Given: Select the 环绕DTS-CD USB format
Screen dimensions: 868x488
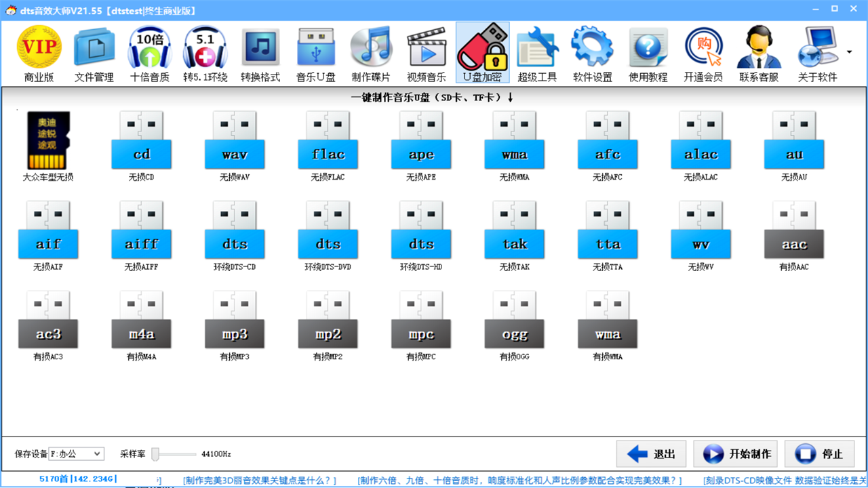Looking at the screenshot, I should [x=235, y=235].
